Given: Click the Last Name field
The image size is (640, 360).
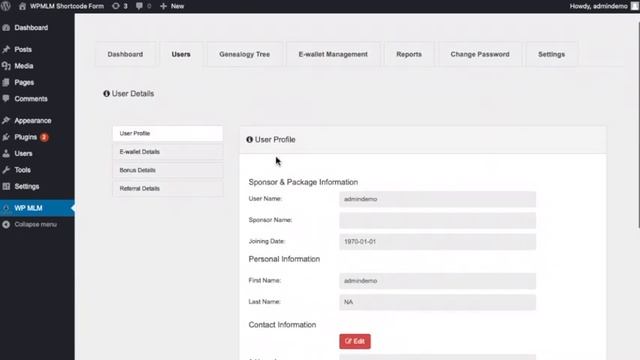Looking at the screenshot, I should point(438,302).
